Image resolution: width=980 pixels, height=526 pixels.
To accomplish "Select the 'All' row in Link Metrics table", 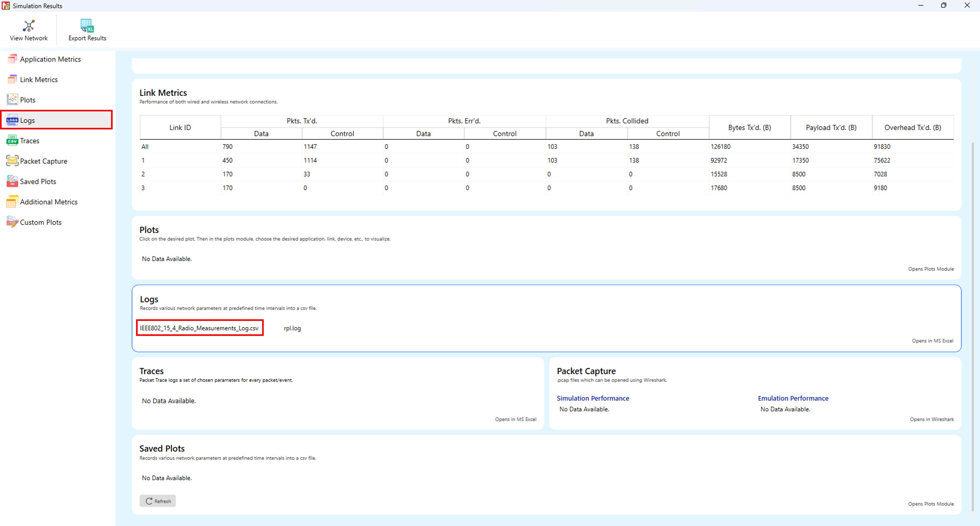I will [x=145, y=146].
